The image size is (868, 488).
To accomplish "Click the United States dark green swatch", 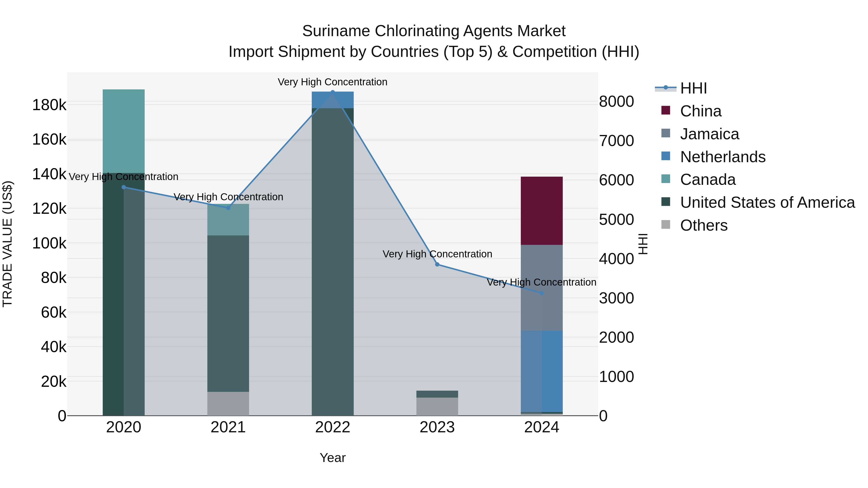I will pos(666,202).
